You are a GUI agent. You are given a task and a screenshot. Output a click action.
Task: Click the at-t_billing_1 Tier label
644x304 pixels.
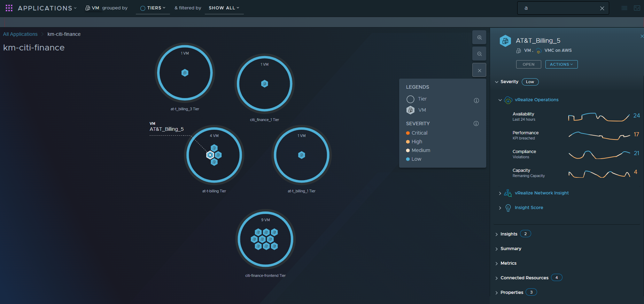[302, 191]
